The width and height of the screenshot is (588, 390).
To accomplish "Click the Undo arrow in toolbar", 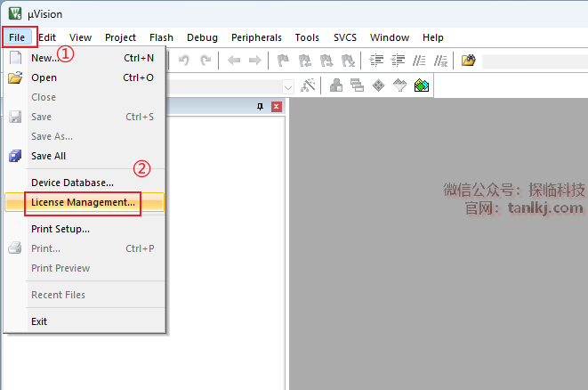I will (x=184, y=61).
